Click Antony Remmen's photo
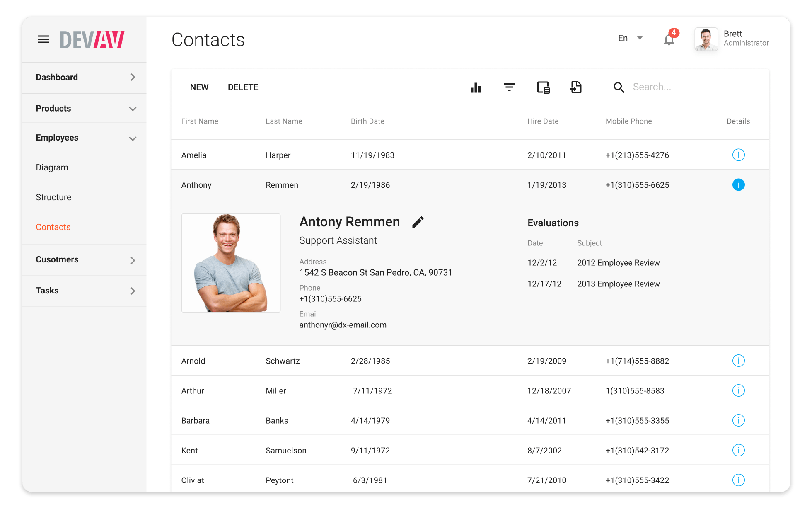The image size is (812, 514). pos(231,263)
